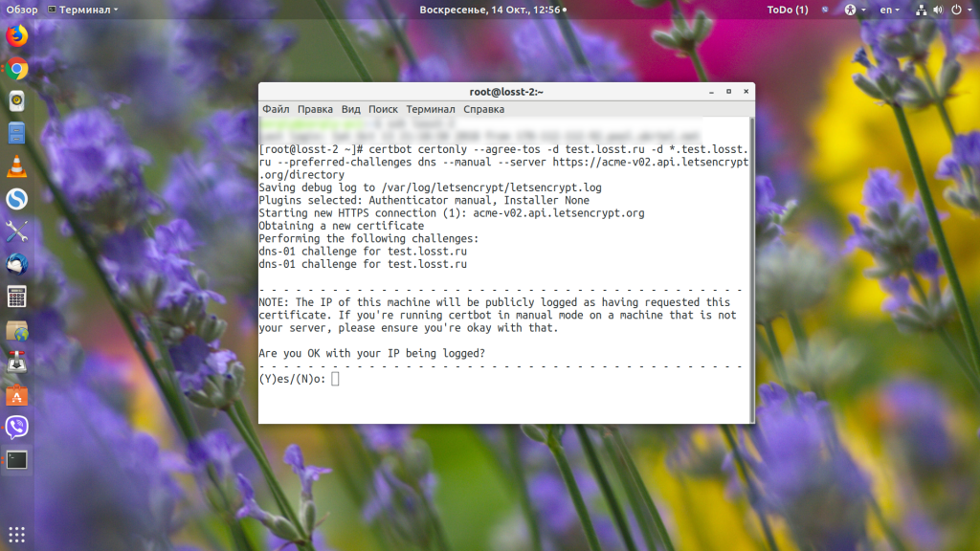Expand the Терминал app menu in top bar
The height and width of the screenshot is (551, 980).
click(x=88, y=10)
